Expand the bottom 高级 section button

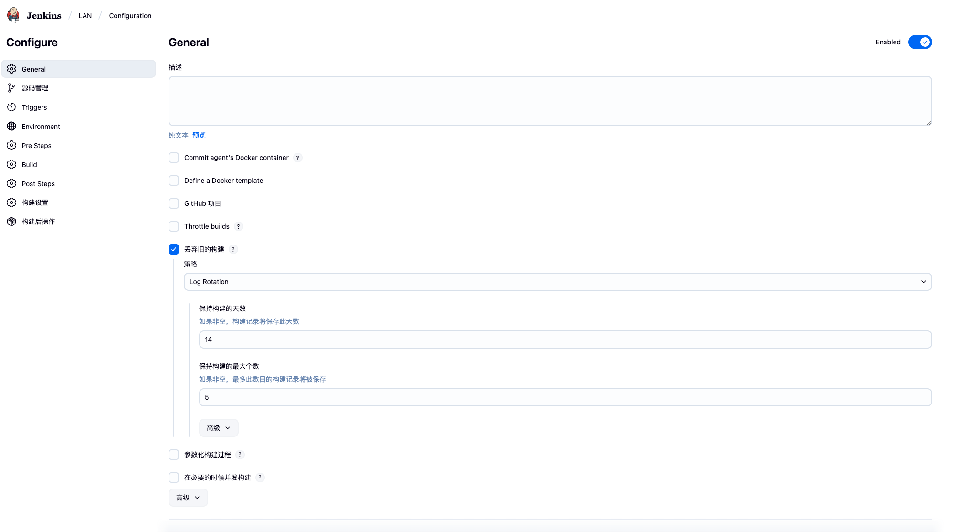pyautogui.click(x=188, y=498)
